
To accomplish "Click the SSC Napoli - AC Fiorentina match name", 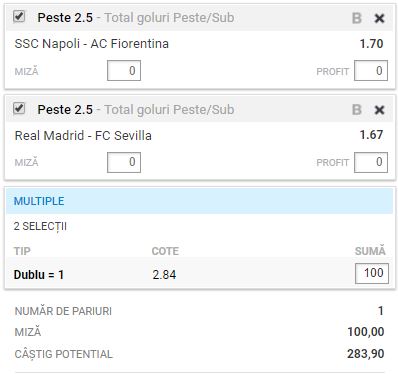I will (92, 44).
